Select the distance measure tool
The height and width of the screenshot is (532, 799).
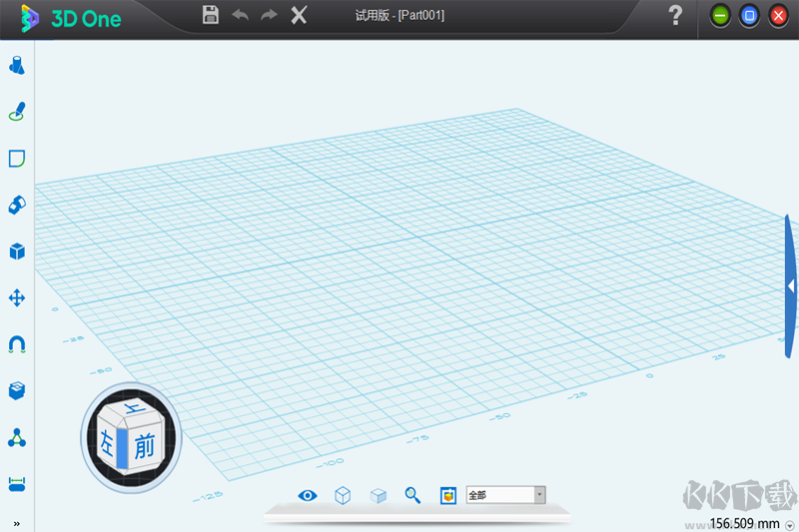pos(16,484)
